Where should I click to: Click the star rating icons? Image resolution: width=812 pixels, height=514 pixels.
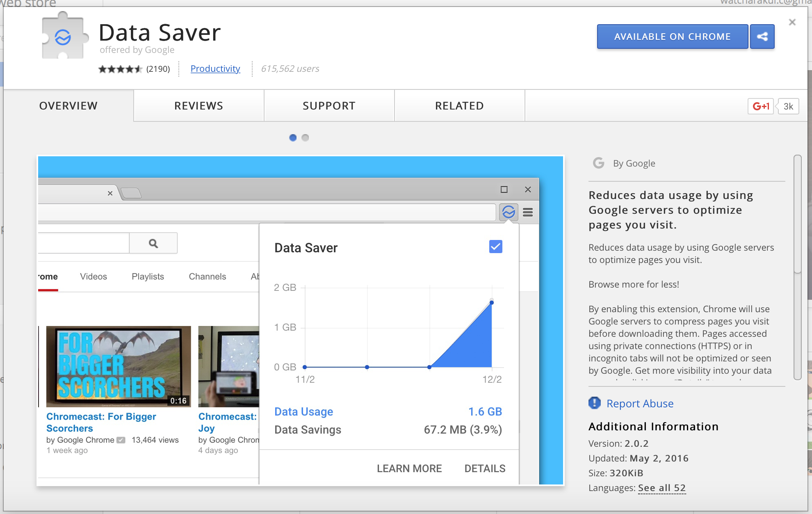pyautogui.click(x=120, y=69)
